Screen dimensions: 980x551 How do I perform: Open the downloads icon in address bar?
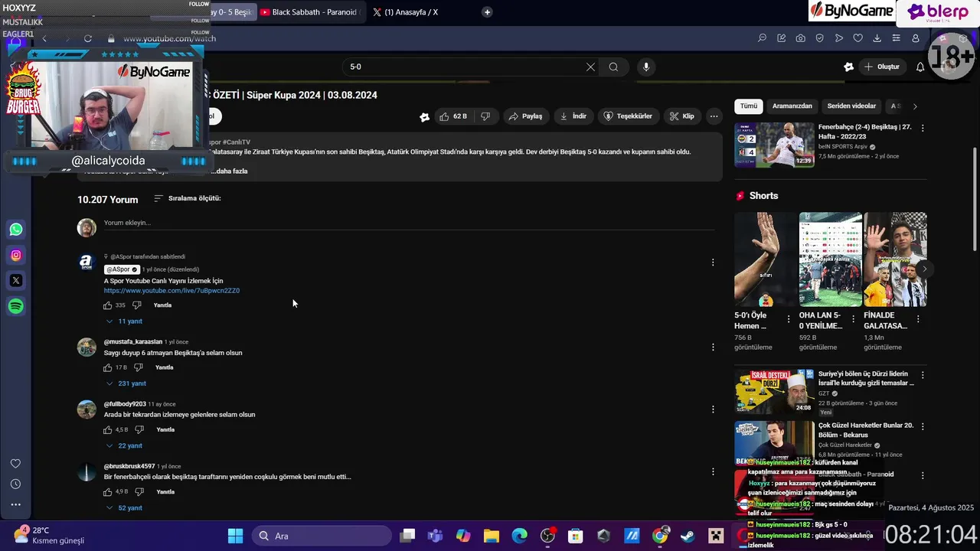tap(877, 38)
